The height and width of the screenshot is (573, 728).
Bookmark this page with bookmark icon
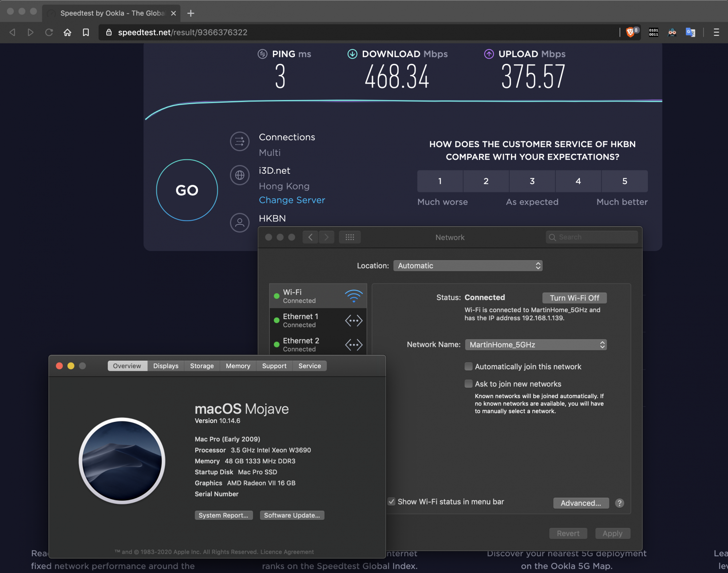click(x=86, y=32)
